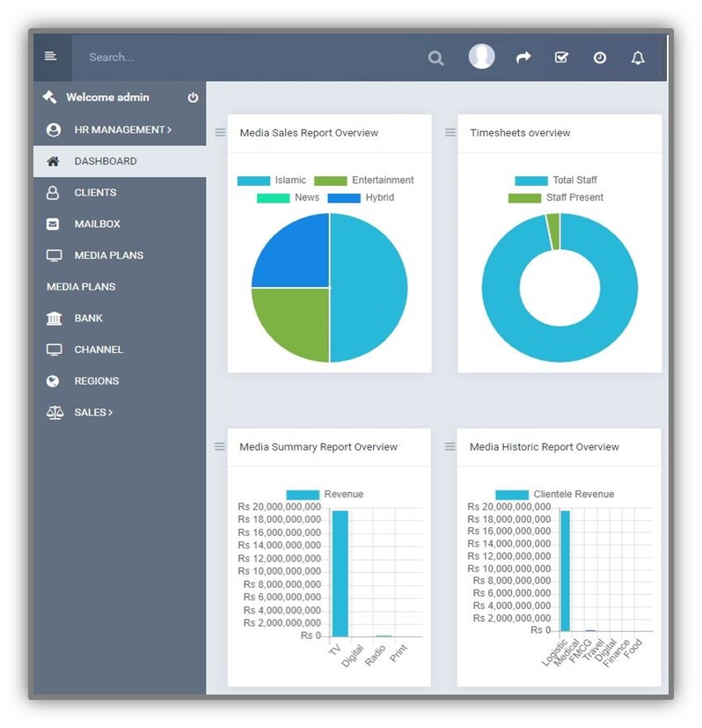This screenshot has height=728, width=702.
Task: Click the MEDIA PLANS section heading without icon
Action: [x=81, y=287]
